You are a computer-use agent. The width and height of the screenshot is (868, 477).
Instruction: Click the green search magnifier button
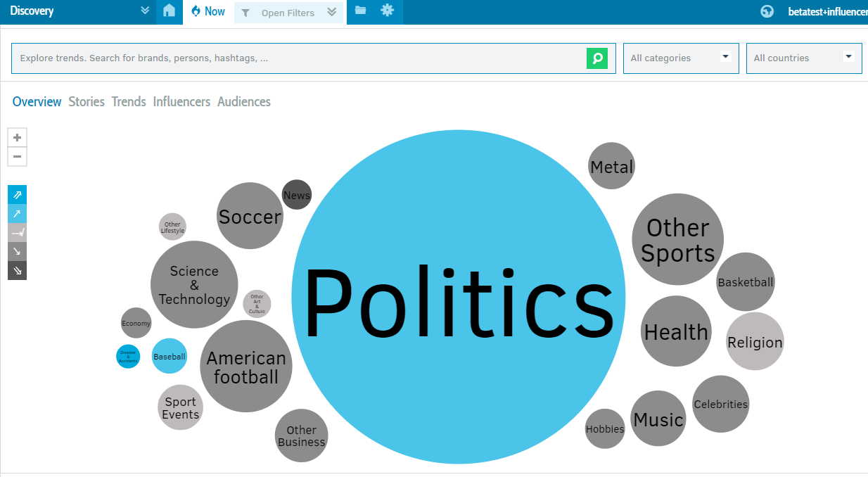596,58
